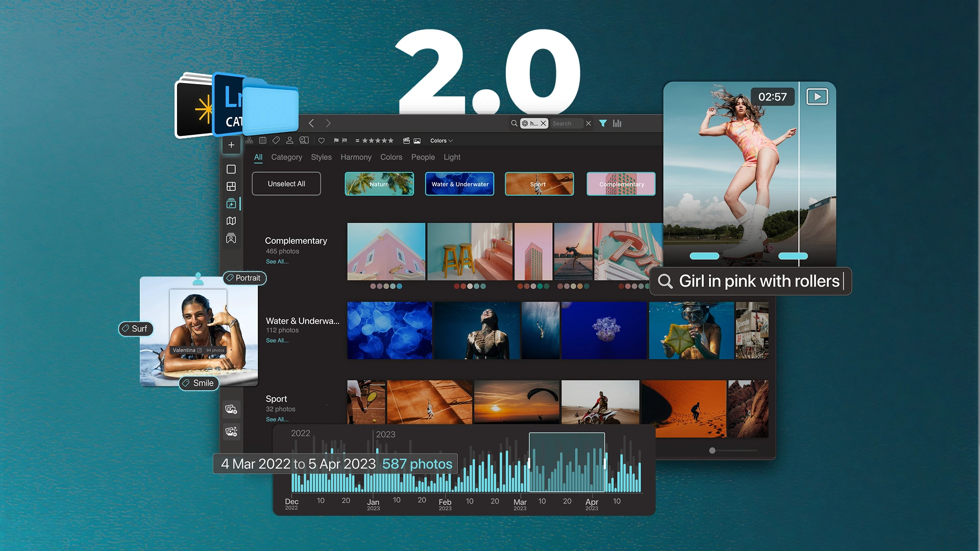Play the video with the play icon
Viewport: 980px width, 551px height.
817,96
